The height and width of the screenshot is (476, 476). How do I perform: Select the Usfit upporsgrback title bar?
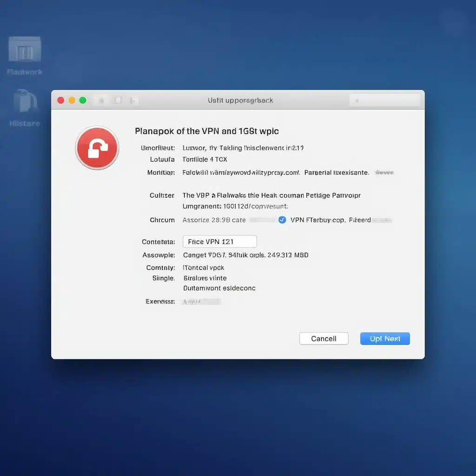[x=240, y=100]
